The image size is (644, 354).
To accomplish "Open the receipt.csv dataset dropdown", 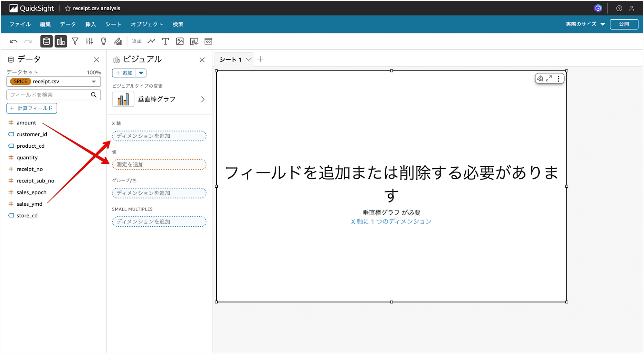I will (54, 82).
